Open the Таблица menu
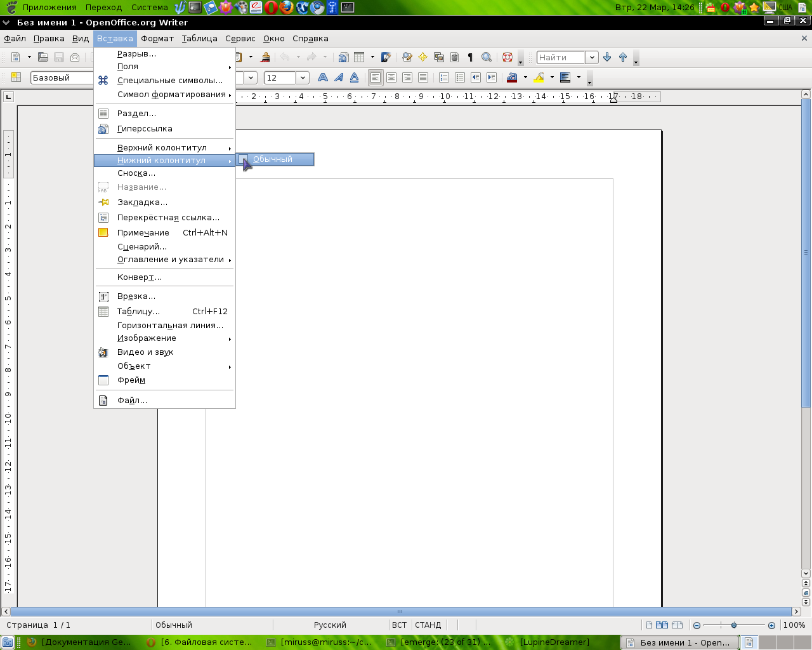Image resolution: width=812 pixels, height=650 pixels. [x=199, y=39]
